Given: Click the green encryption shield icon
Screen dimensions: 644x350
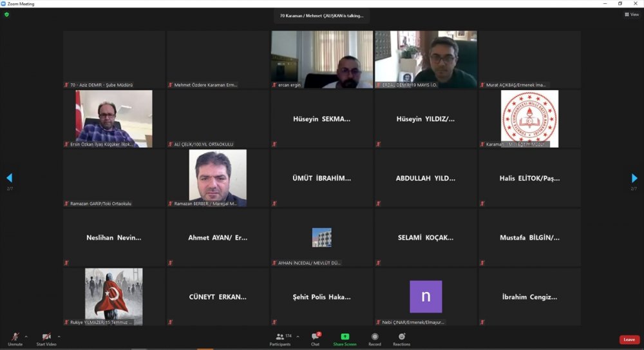Looking at the screenshot, I should tap(6, 14).
